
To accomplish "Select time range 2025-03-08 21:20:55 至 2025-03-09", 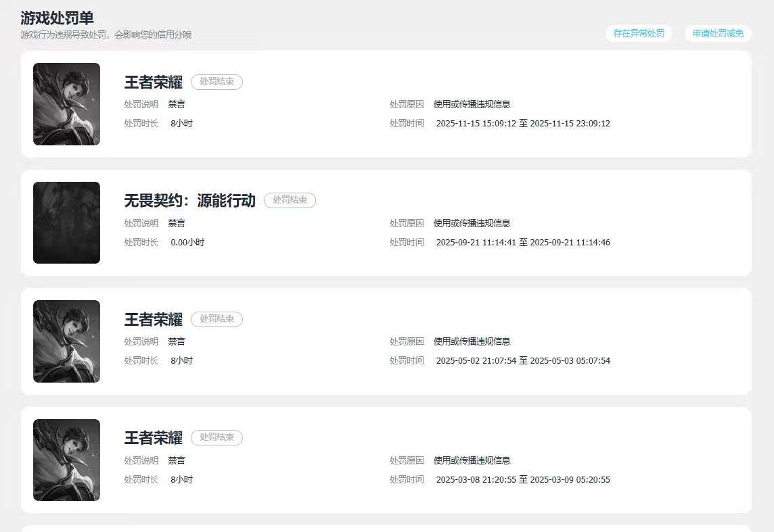I will coord(523,479).
